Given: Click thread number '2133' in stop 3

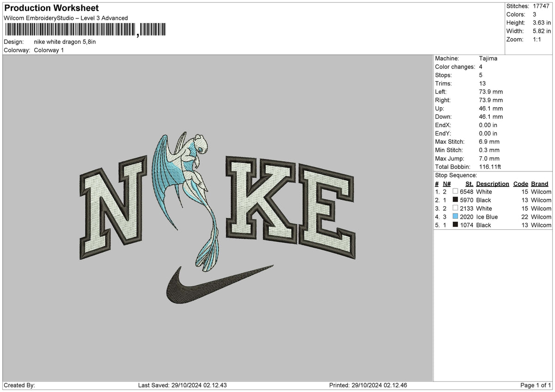Looking at the screenshot, I should click(467, 208).
